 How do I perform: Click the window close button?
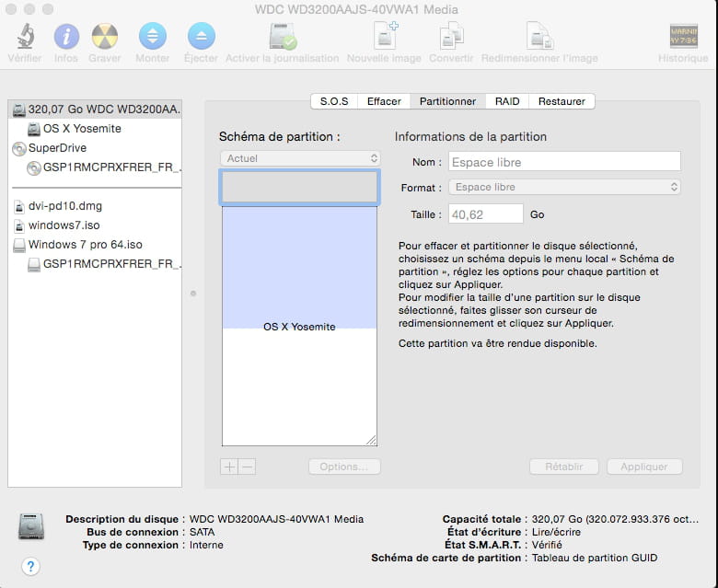coord(11,9)
